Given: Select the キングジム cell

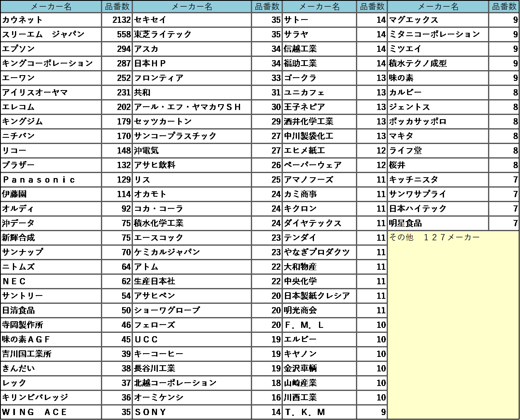Looking at the screenshot, I should point(51,122).
